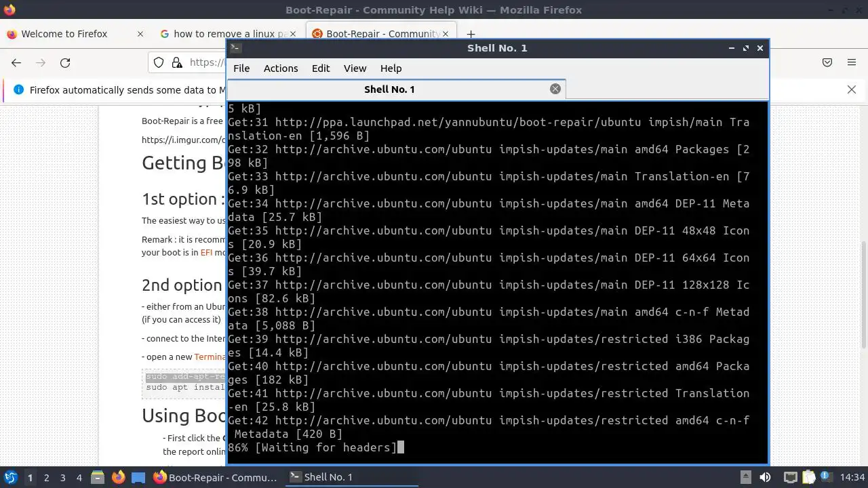Viewport: 868px width, 488px height.
Task: Open the volume control tray icon
Action: 765,477
